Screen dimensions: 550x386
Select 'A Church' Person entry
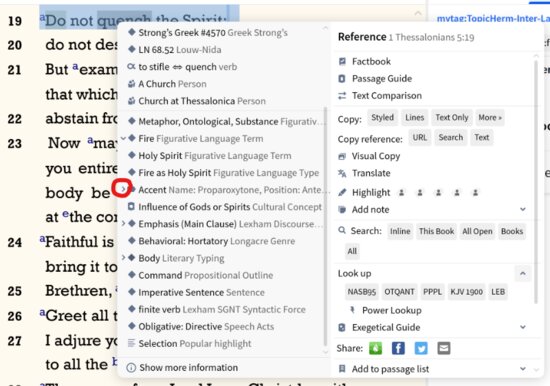pos(172,84)
